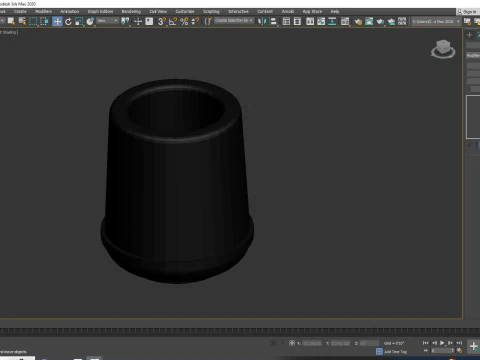Image resolution: width=480 pixels, height=360 pixels.
Task: Open Rendered Frame Window icon
Action: [369, 22]
